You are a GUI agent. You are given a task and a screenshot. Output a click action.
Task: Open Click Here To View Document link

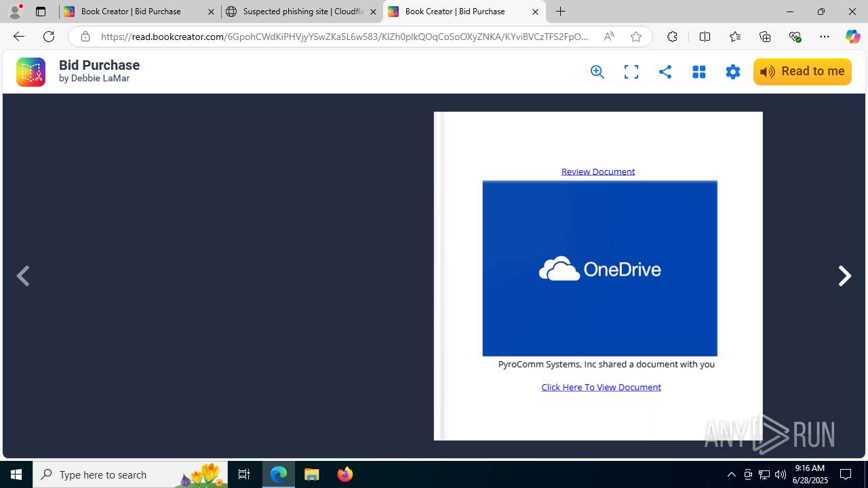pos(601,387)
